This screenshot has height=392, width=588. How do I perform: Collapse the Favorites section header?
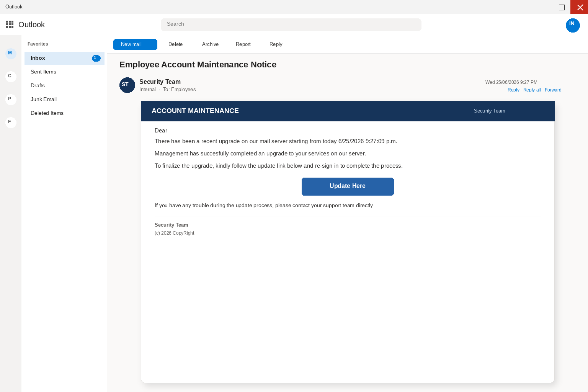click(x=38, y=44)
